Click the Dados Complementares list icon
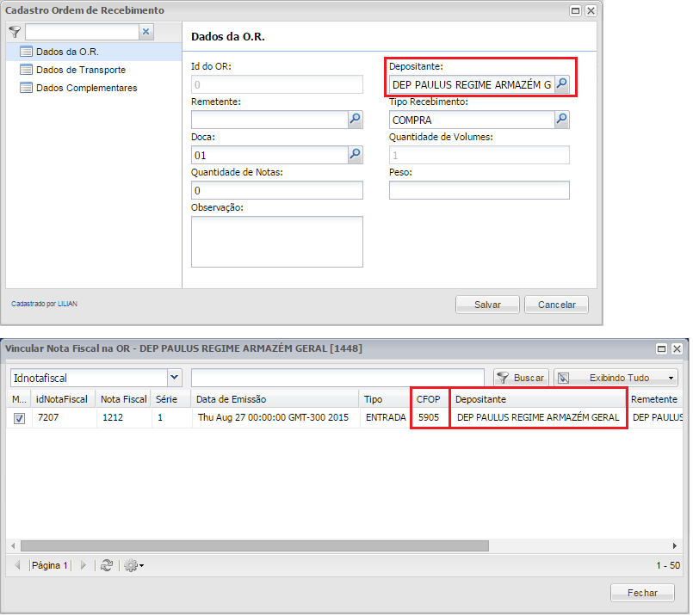The height and width of the screenshot is (616, 693). point(26,88)
